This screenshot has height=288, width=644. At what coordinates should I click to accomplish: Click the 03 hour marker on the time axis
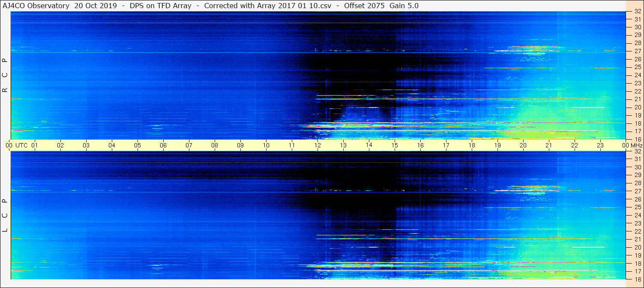coord(86,145)
